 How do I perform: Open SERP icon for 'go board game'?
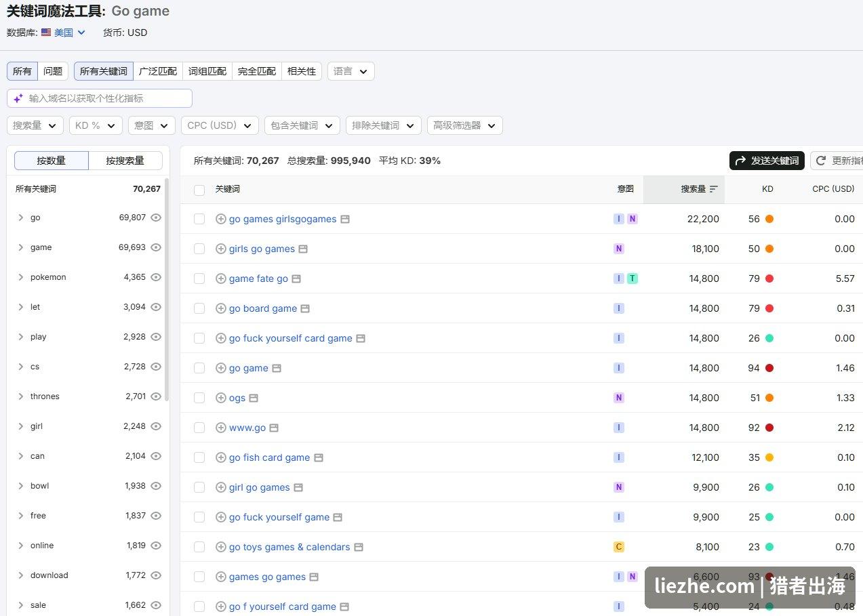point(305,308)
